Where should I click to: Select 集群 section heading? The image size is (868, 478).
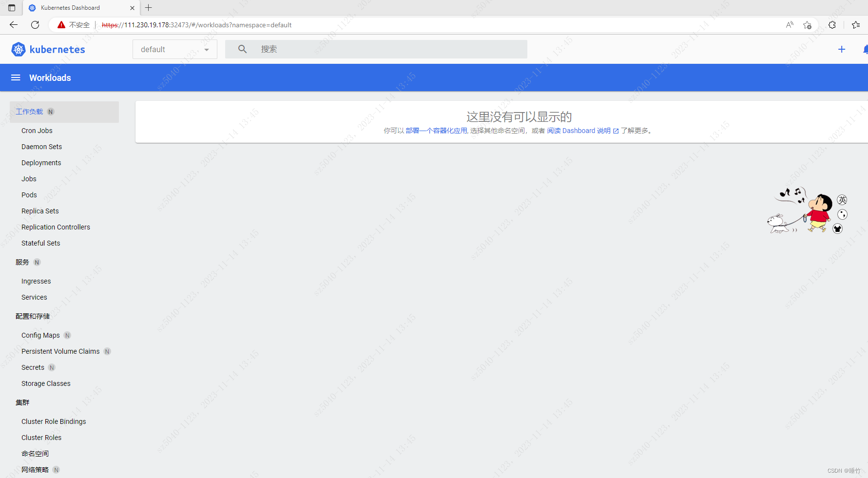click(x=22, y=402)
